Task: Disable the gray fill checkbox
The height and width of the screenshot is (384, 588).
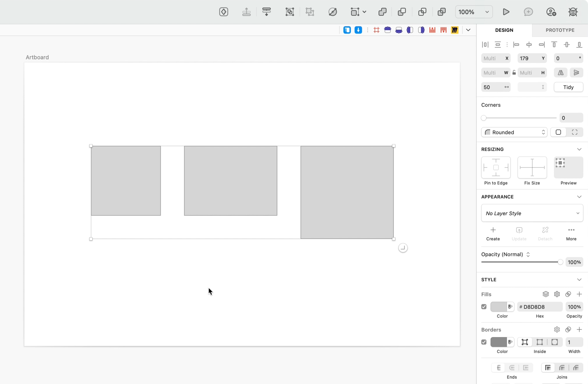Action: tap(484, 307)
